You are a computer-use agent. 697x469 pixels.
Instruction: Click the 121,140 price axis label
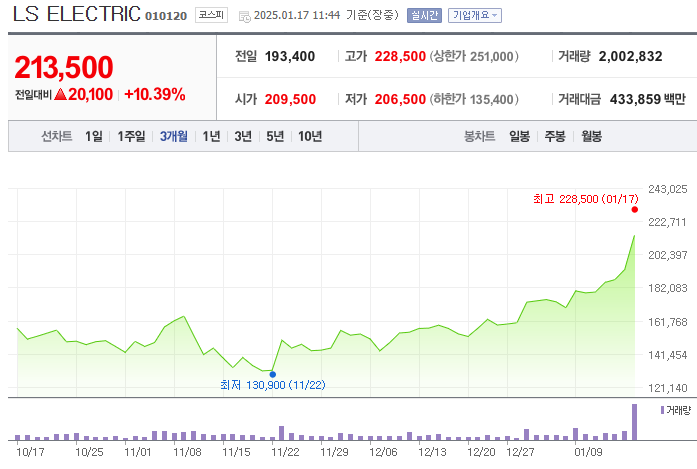(x=668, y=388)
